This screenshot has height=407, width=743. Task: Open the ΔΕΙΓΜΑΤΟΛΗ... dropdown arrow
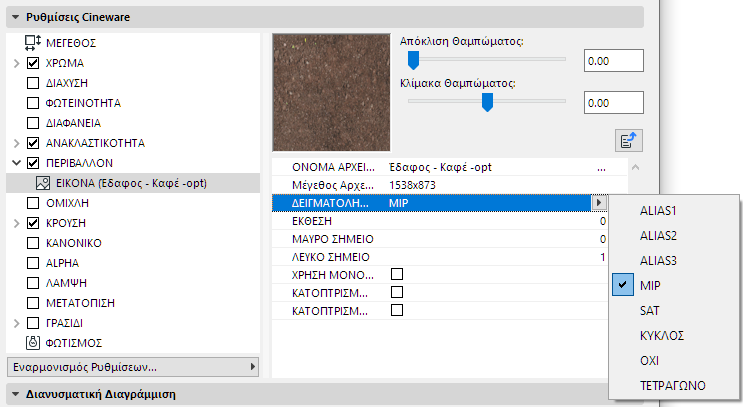pos(599,203)
